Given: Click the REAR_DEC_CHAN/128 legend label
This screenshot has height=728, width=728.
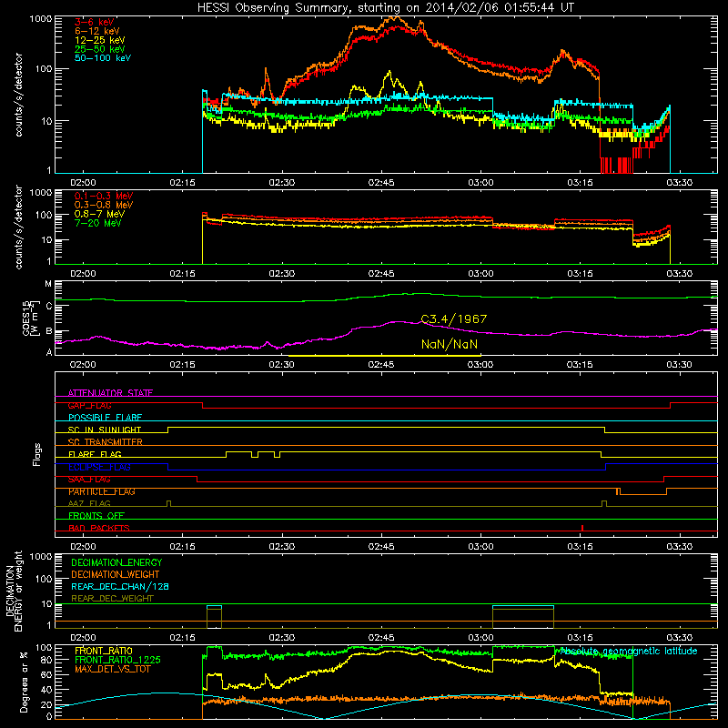Looking at the screenshot, I should pyautogui.click(x=120, y=586).
